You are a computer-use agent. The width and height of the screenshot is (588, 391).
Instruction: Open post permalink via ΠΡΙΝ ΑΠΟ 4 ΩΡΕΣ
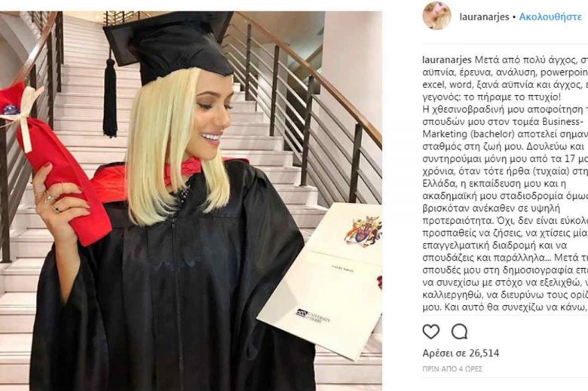[x=452, y=369]
